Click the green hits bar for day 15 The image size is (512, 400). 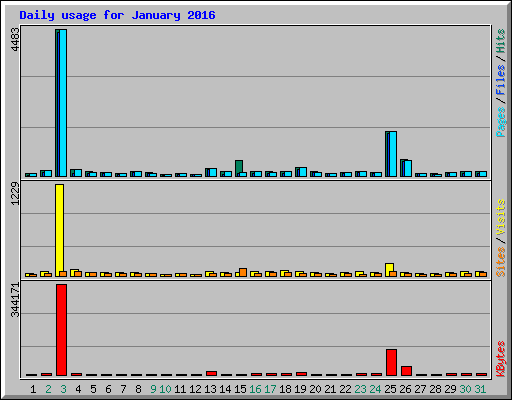[239, 167]
